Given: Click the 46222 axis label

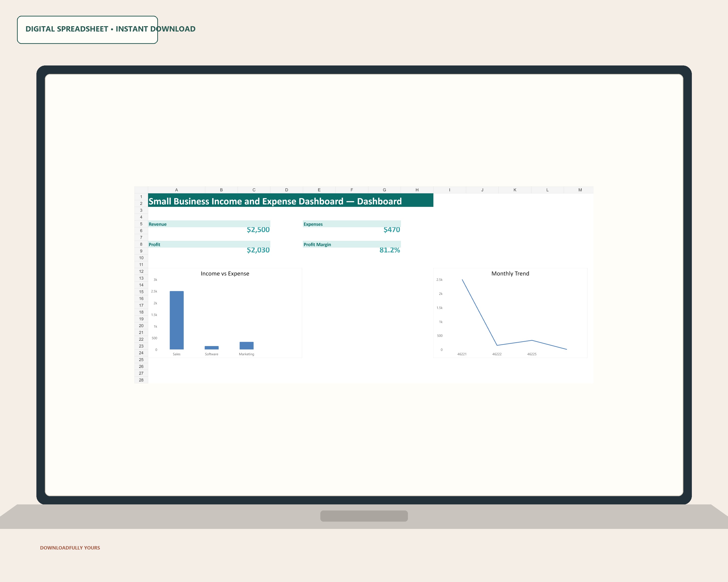Looking at the screenshot, I should tap(497, 354).
